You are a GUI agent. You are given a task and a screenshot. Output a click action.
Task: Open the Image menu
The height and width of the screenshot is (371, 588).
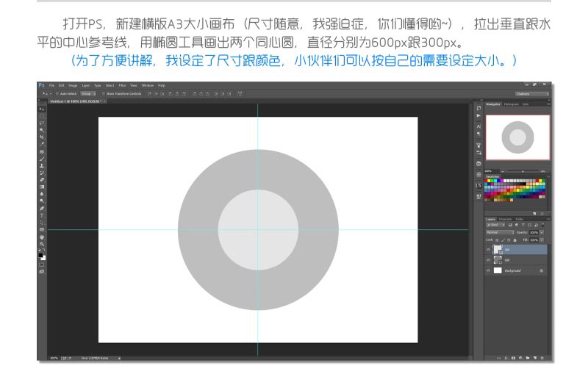click(x=73, y=85)
